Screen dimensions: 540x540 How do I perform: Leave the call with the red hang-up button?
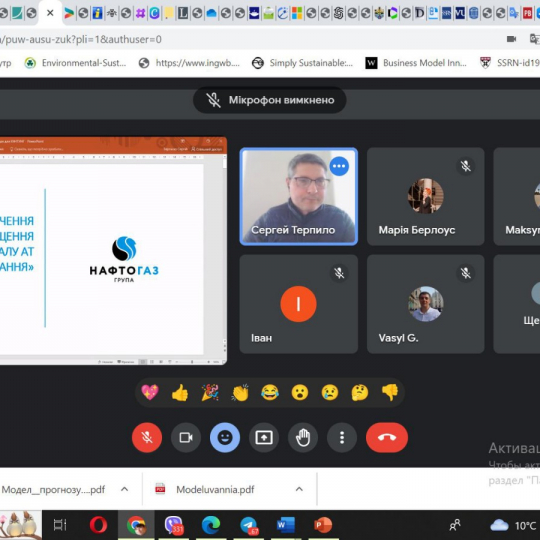[387, 437]
